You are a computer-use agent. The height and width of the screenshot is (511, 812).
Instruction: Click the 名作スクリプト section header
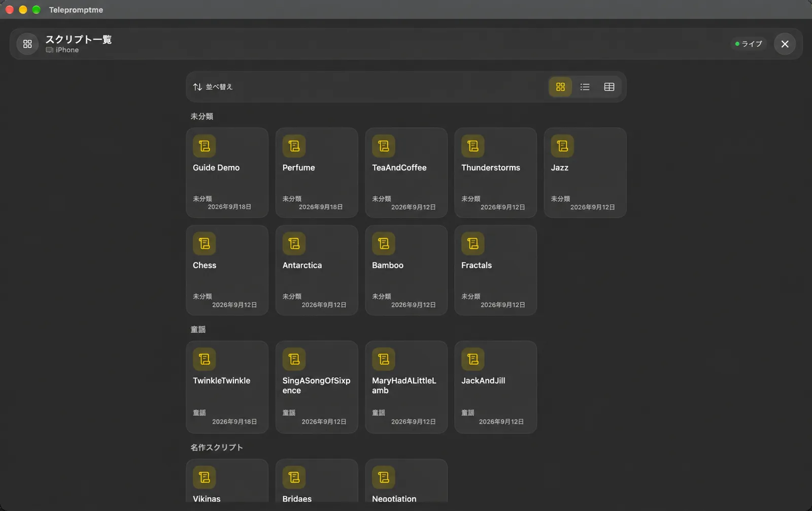pyautogui.click(x=217, y=448)
